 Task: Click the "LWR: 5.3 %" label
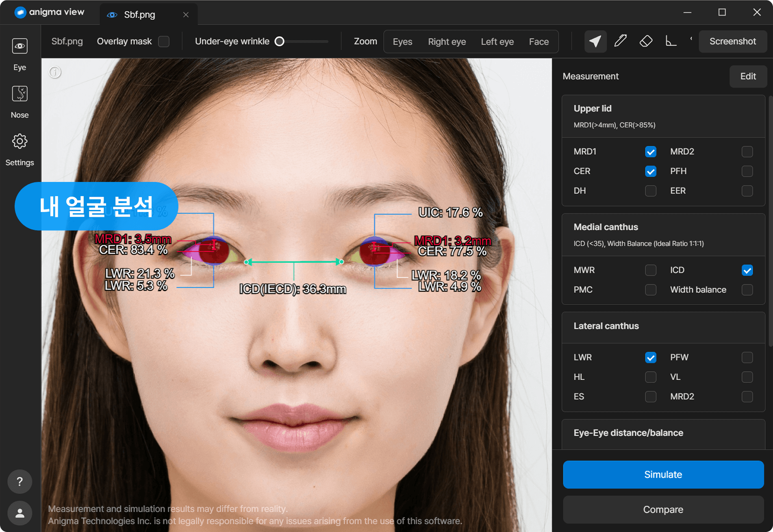tap(136, 285)
